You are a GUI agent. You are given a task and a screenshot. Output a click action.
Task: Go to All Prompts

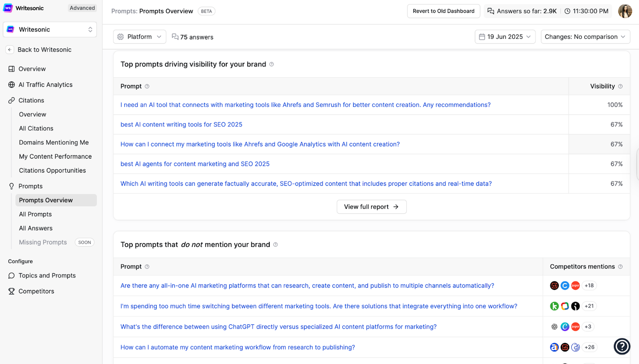pos(35,214)
